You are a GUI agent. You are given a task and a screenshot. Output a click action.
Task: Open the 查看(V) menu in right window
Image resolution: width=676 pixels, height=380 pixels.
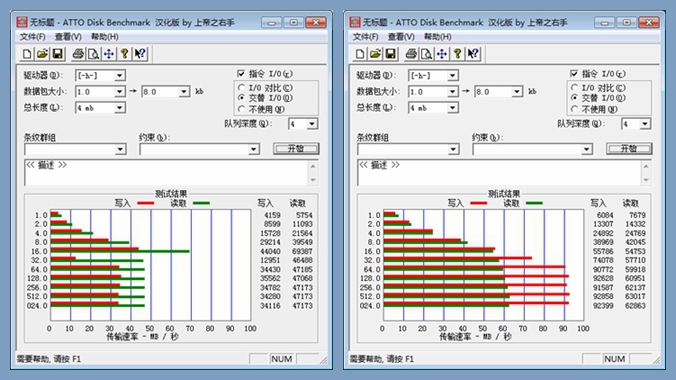(401, 37)
